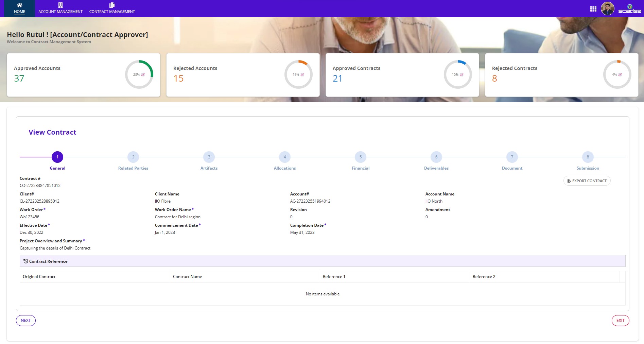Click the trend icon inside Approved Accounts chart
Viewport: 644px width, 344px height.
[143, 74]
